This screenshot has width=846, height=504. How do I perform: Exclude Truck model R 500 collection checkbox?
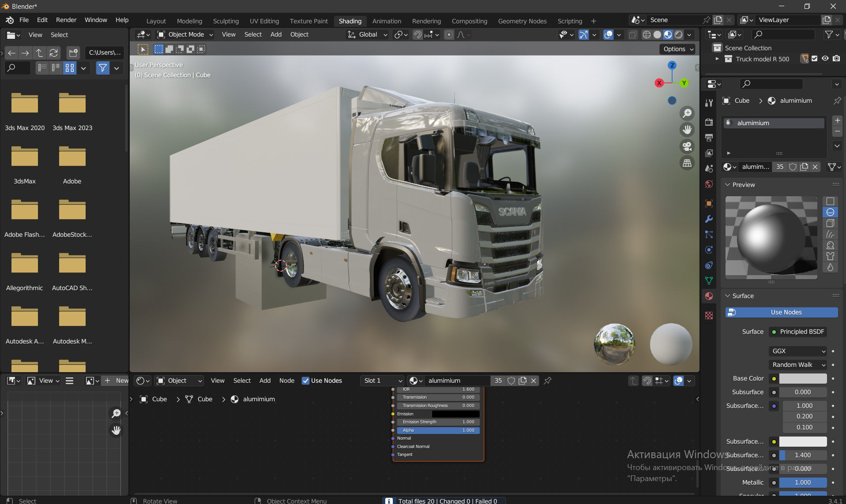coord(815,59)
